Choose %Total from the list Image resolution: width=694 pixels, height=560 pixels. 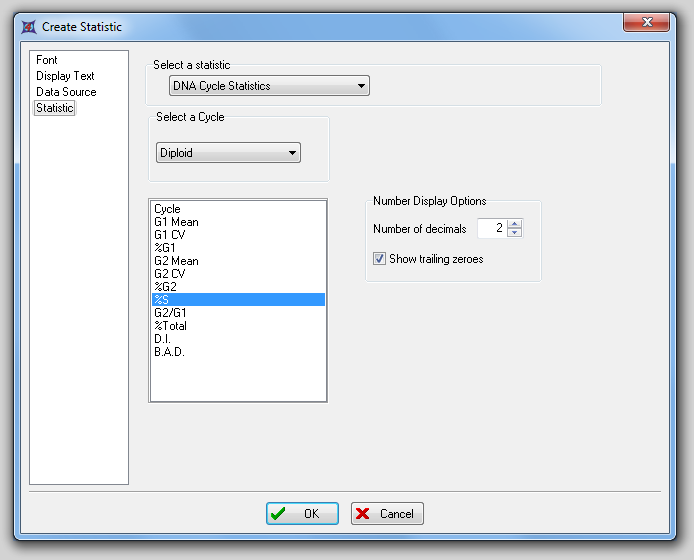(x=170, y=326)
